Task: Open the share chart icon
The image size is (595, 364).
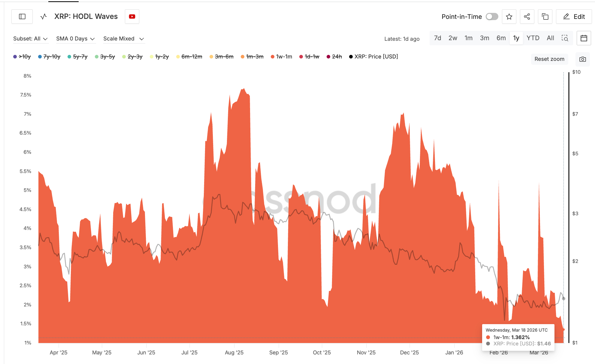Action: click(x=527, y=16)
